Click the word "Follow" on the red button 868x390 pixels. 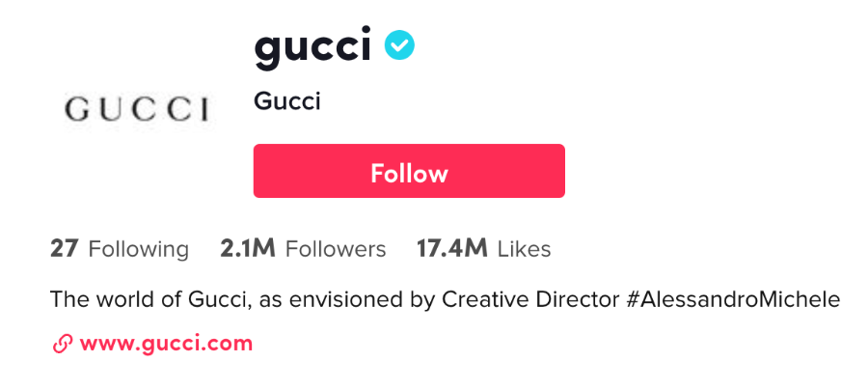click(x=409, y=174)
